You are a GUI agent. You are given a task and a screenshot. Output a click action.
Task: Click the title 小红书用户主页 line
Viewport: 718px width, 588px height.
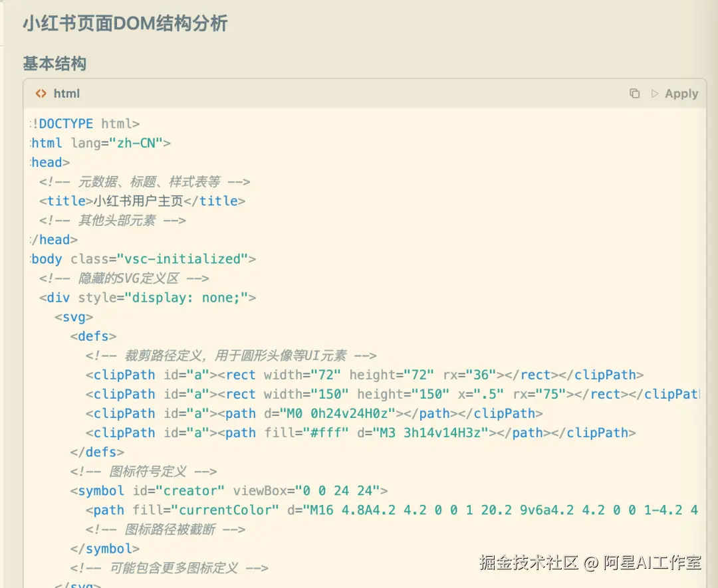pyautogui.click(x=142, y=201)
